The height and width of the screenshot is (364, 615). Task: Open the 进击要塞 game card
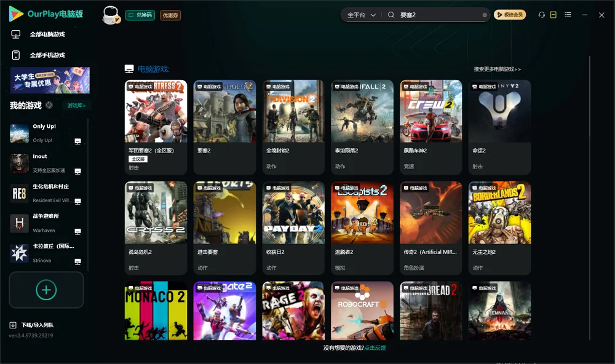pyautogui.click(x=224, y=228)
